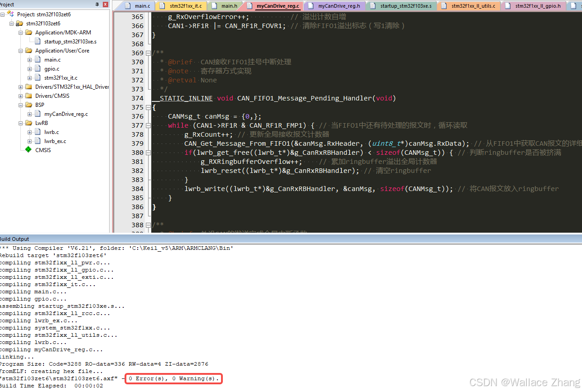This screenshot has height=392, width=582.
Task: Expand the Drivers/STM32F1xx_HAL_Driver group
Action: click(x=21, y=87)
